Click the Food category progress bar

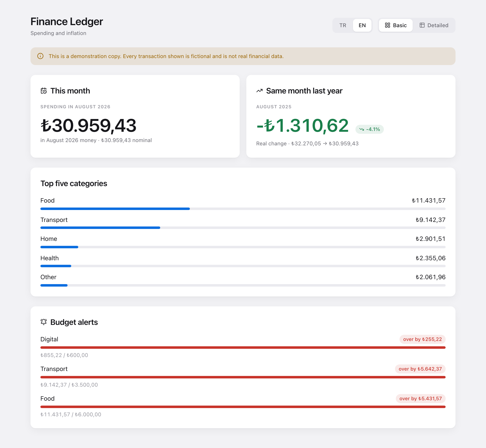[x=243, y=209]
